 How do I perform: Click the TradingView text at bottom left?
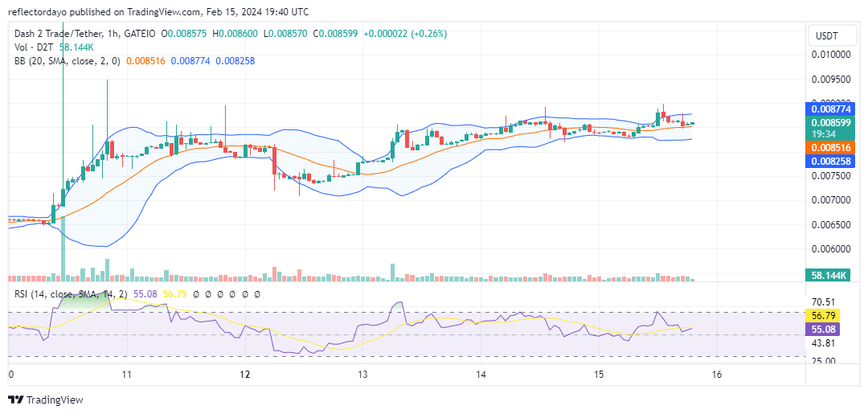click(x=55, y=400)
